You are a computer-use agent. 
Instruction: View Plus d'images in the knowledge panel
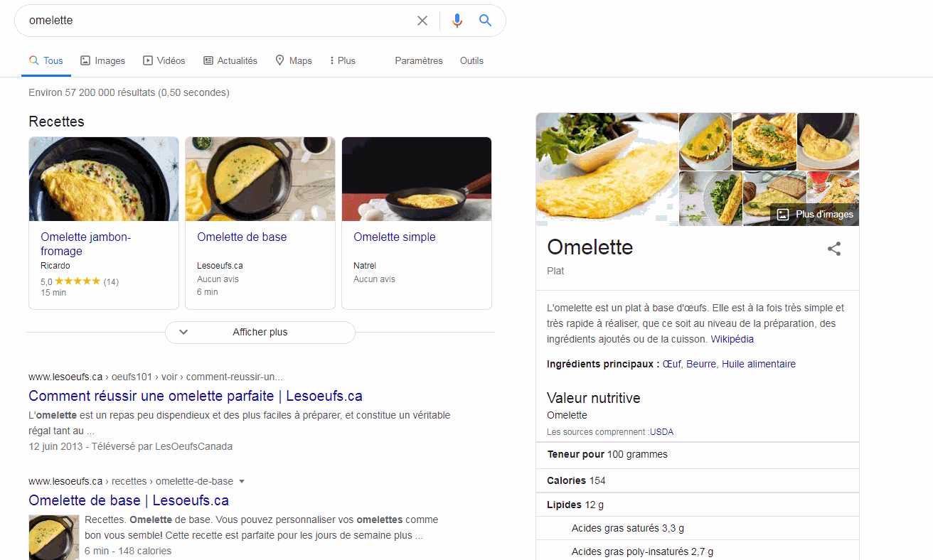815,214
